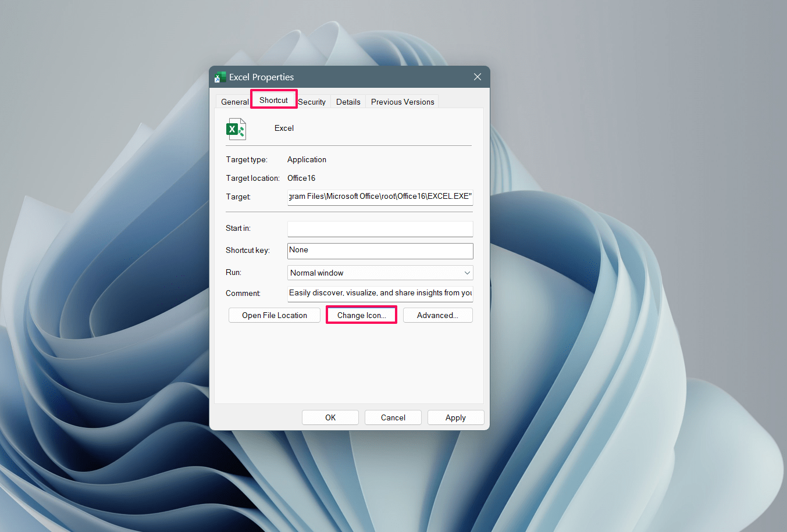Viewport: 787px width, 532px height.
Task: Switch to the General tab
Action: point(234,102)
